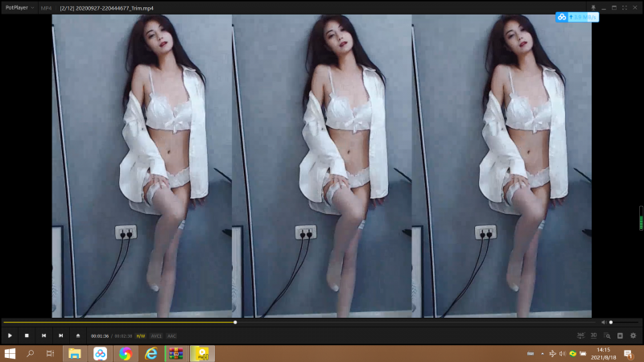The width and height of the screenshot is (644, 362).
Task: Skip to the previous file
Action: coord(43,335)
